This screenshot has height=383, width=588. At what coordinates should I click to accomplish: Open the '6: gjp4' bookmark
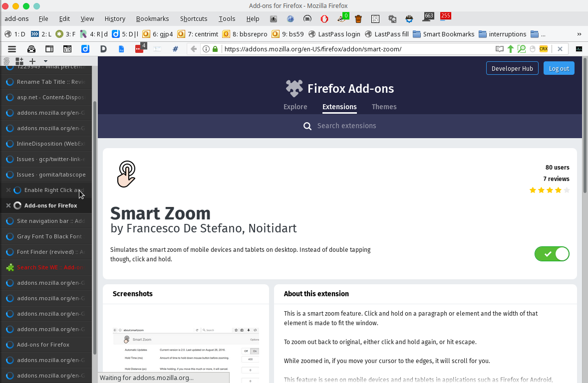[x=158, y=34]
